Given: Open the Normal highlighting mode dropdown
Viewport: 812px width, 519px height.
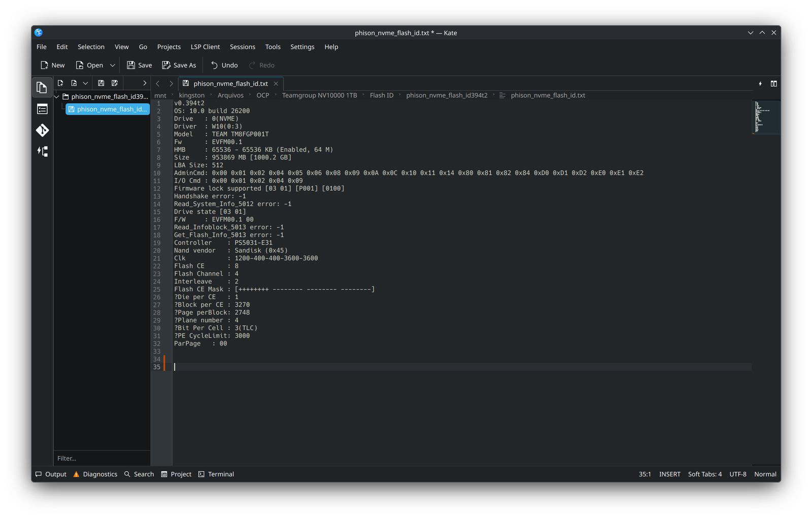Looking at the screenshot, I should (x=765, y=474).
